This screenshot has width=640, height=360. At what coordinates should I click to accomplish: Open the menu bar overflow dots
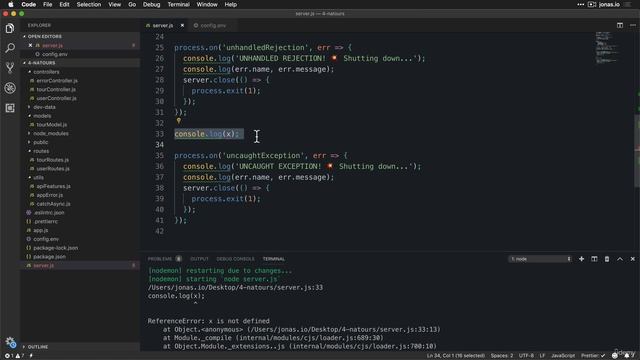[580, 4]
